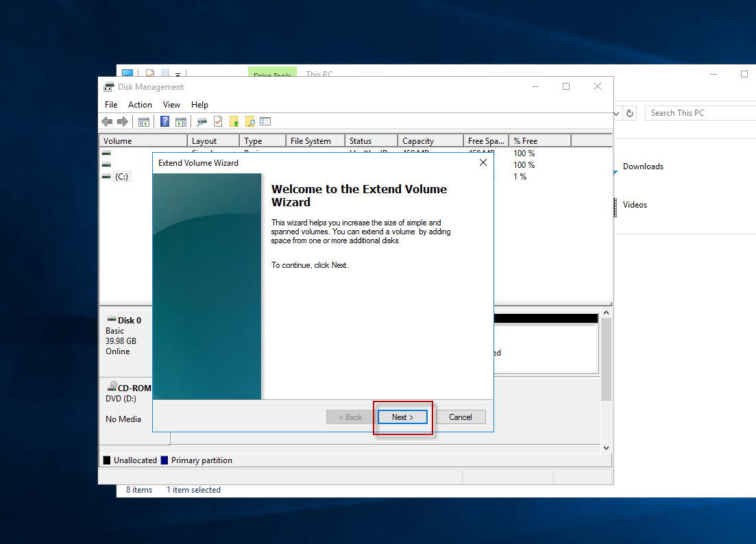Click the red checkmark document toolbar icon

(218, 122)
